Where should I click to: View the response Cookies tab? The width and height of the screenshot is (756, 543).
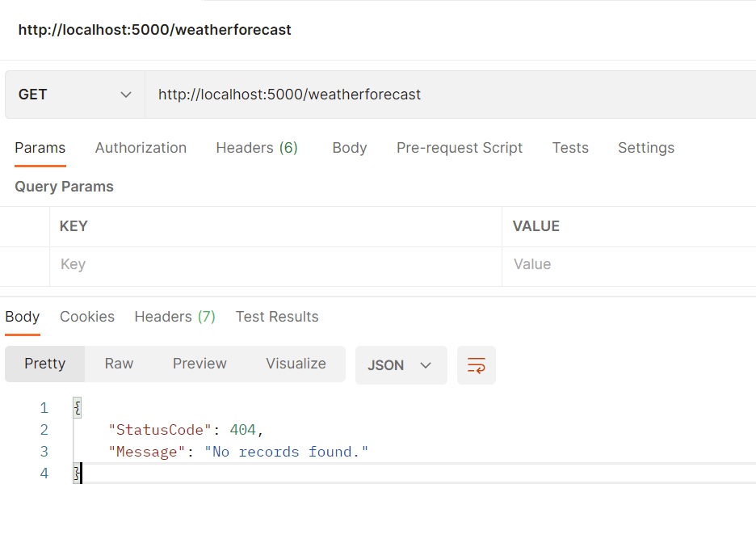click(x=87, y=317)
